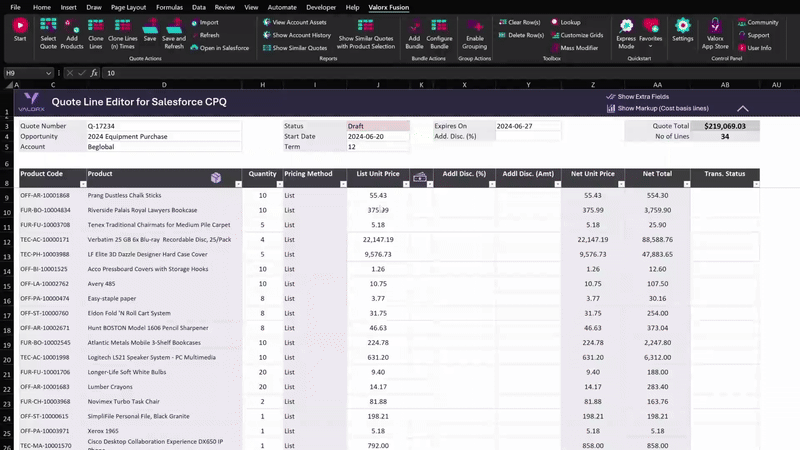Image resolution: width=800 pixels, height=450 pixels.
Task: Click Support in Control Panel
Action: 754,35
